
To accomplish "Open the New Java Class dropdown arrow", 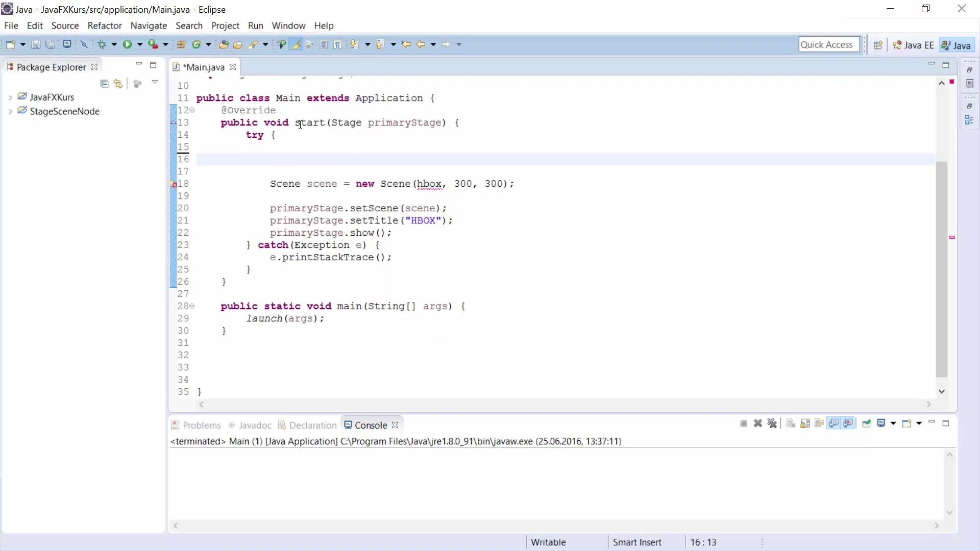I will [x=208, y=44].
